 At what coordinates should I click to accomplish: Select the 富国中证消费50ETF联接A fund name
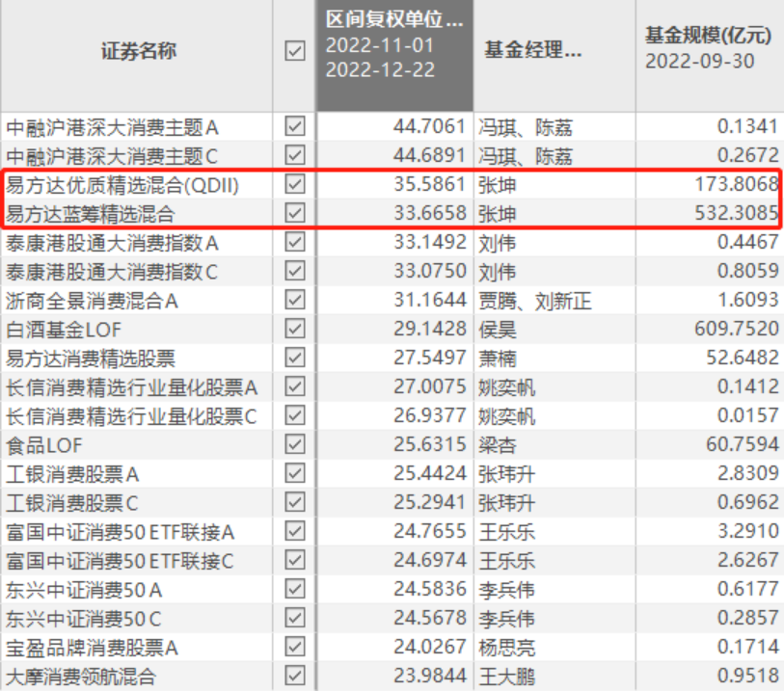[120, 532]
